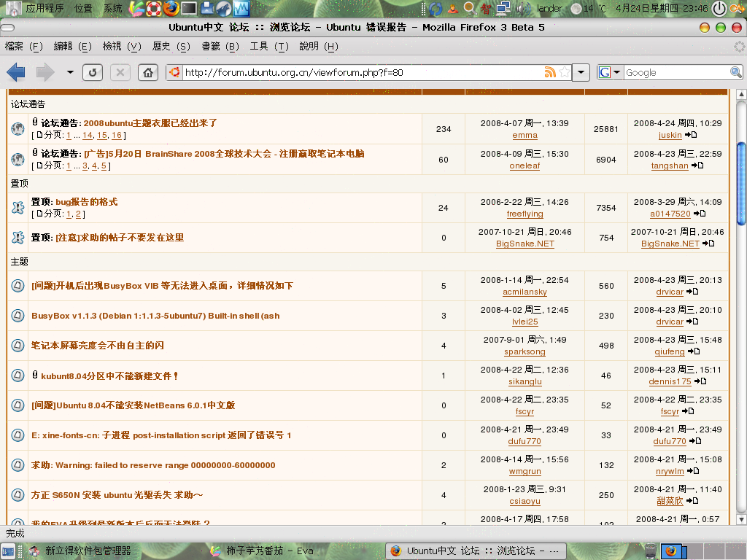This screenshot has width=747, height=560.
Task: Open thread kubunt8.04分区中不能新建文件
Action: tap(109, 376)
